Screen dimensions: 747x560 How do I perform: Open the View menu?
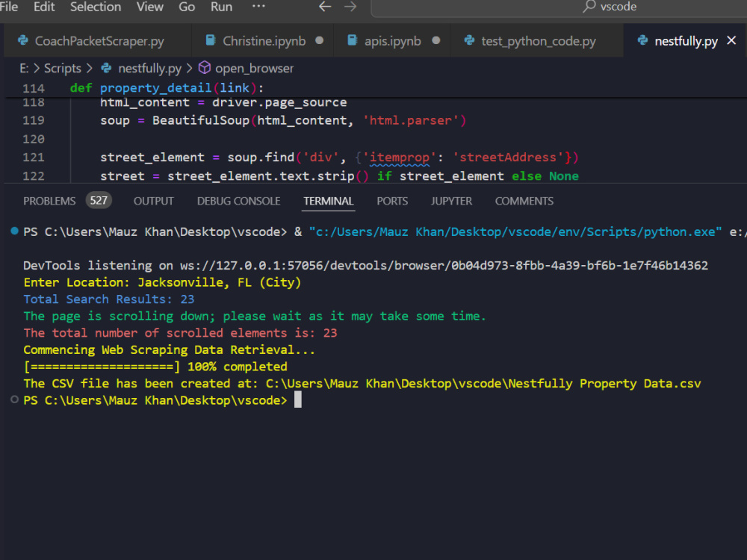(x=149, y=7)
